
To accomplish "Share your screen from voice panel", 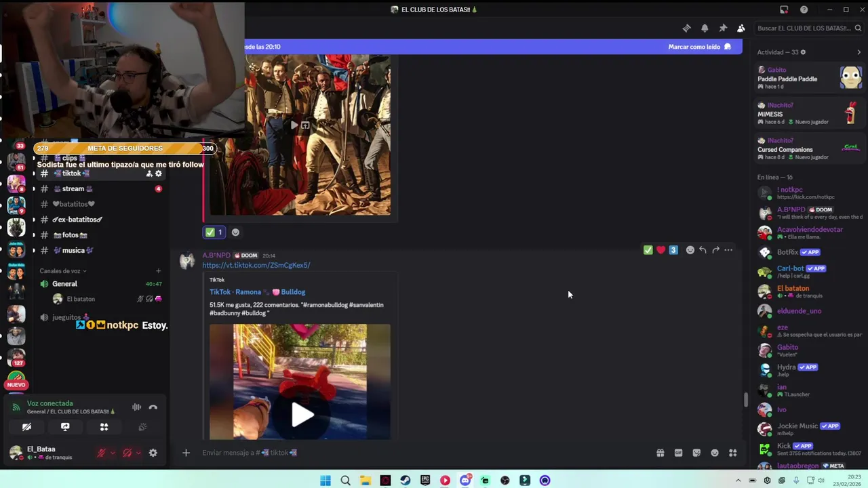I will pos(65,427).
